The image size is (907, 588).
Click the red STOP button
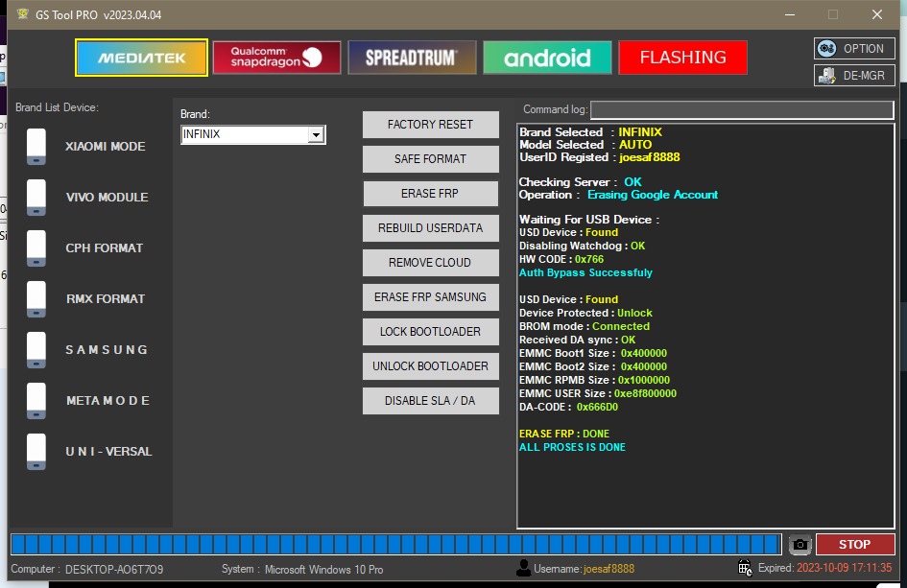point(855,545)
